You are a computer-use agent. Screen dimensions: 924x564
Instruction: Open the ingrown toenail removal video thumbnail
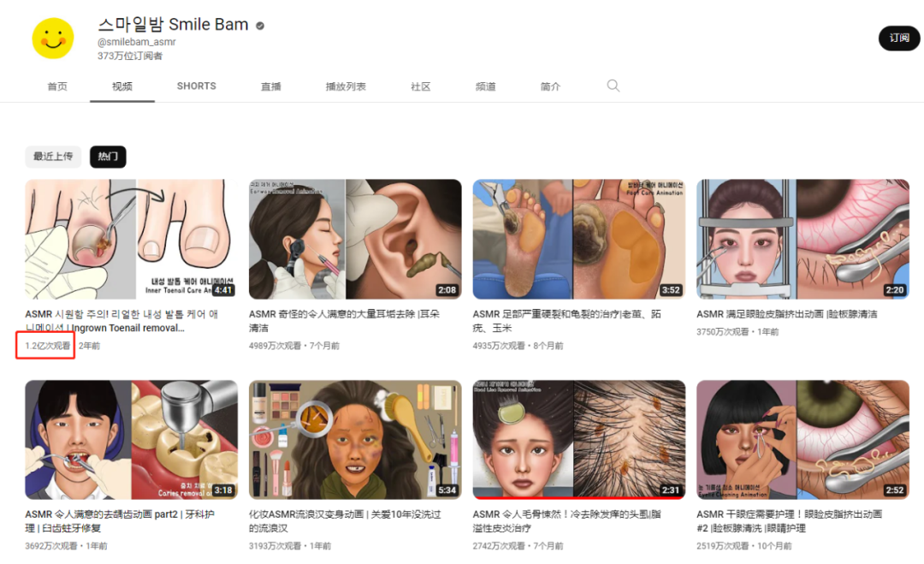click(x=131, y=239)
